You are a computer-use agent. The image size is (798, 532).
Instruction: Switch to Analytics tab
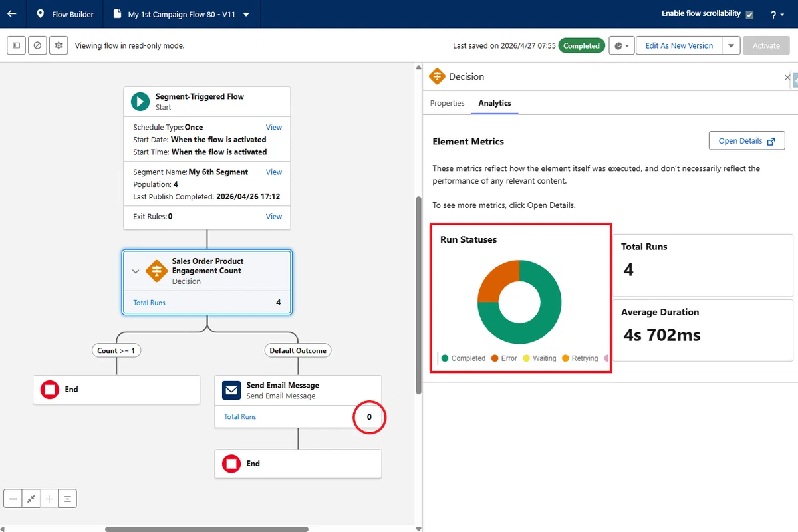point(495,103)
